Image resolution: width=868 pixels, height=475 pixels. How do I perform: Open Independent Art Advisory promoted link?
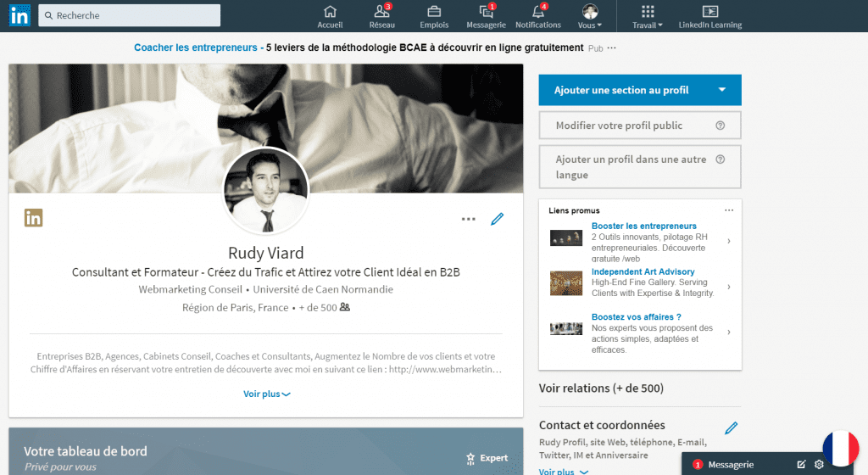click(x=643, y=271)
